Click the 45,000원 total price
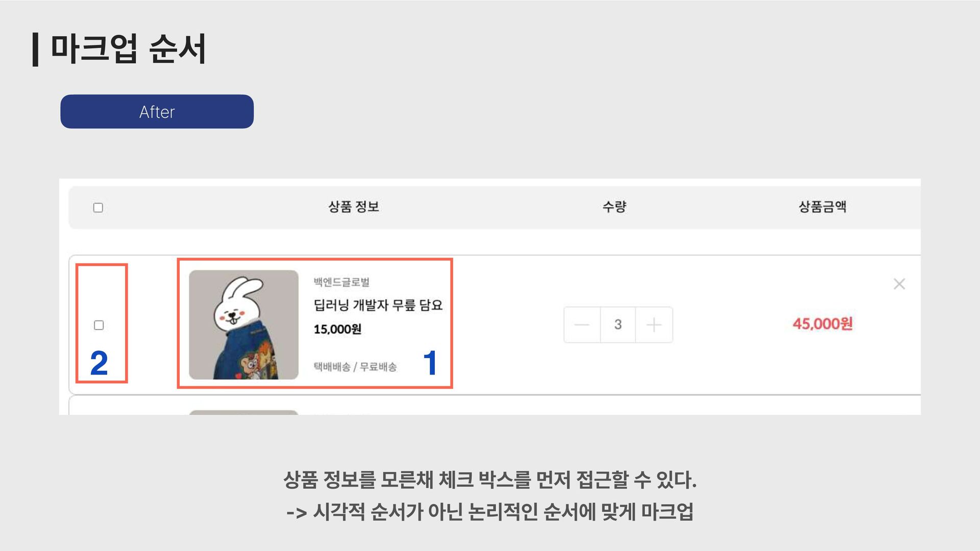The image size is (980, 551). pos(823,324)
